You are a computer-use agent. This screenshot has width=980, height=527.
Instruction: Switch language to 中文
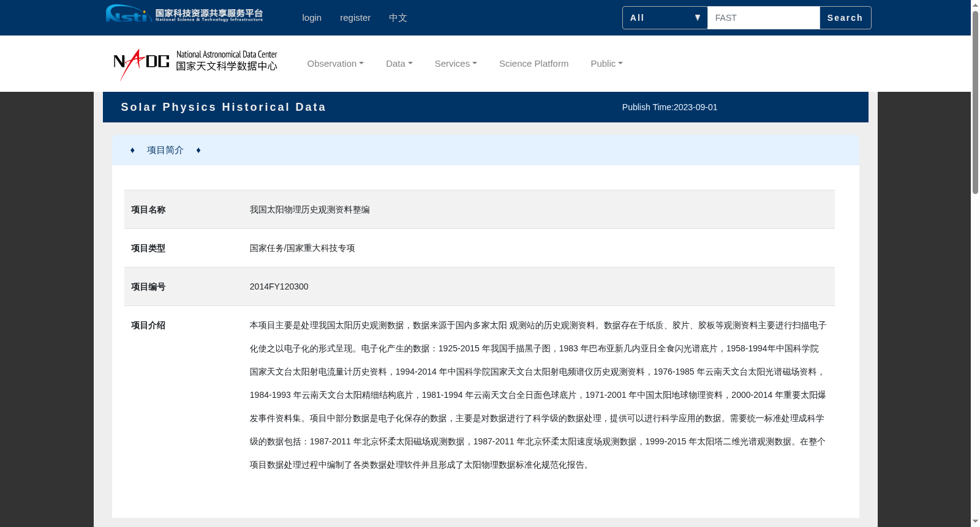398,18
